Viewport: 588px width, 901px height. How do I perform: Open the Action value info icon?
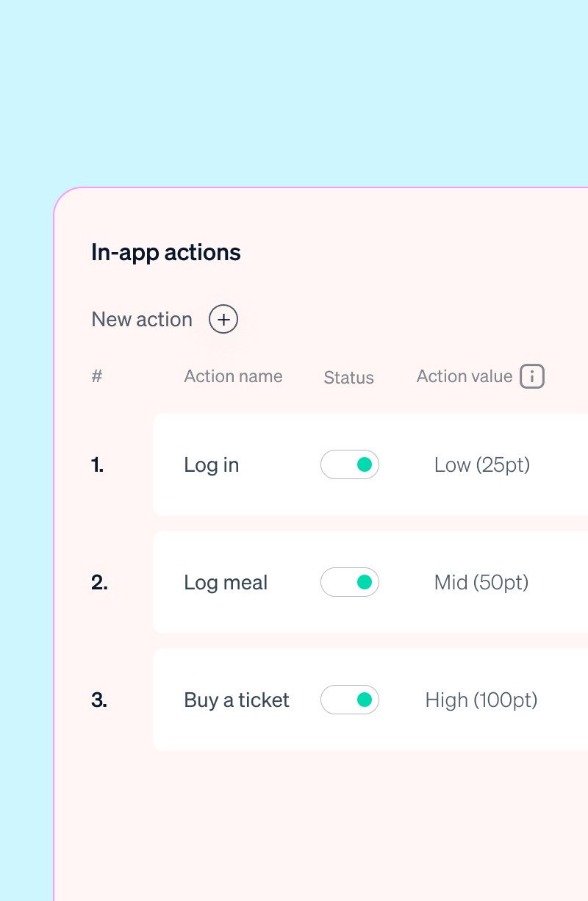tap(532, 376)
